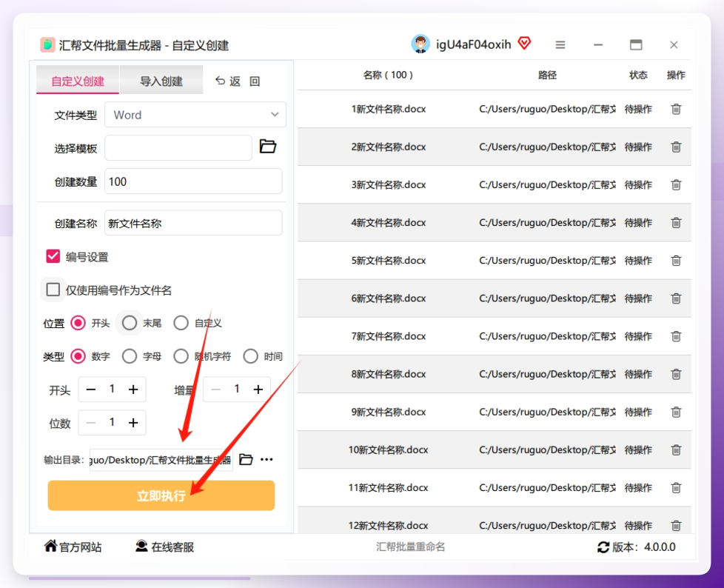
Task: Click path cell of row 3新文件名称.docx
Action: 547,184
